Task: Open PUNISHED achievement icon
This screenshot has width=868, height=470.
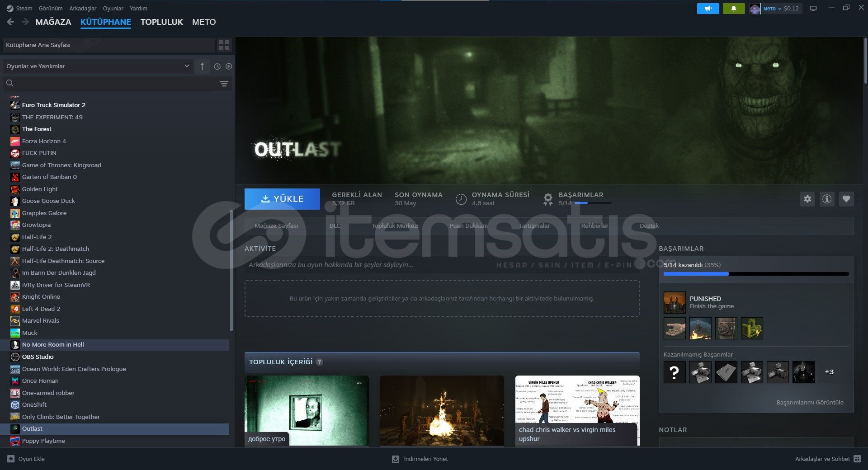Action: [x=675, y=302]
